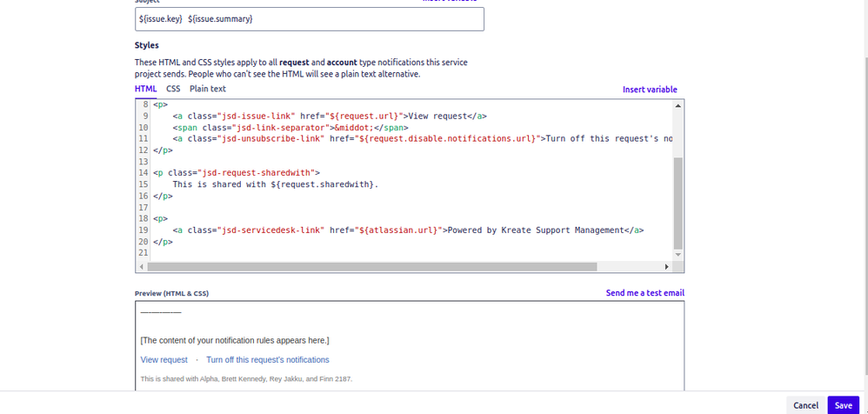Open the Plain text tab
The width and height of the screenshot is (868, 414).
(208, 89)
